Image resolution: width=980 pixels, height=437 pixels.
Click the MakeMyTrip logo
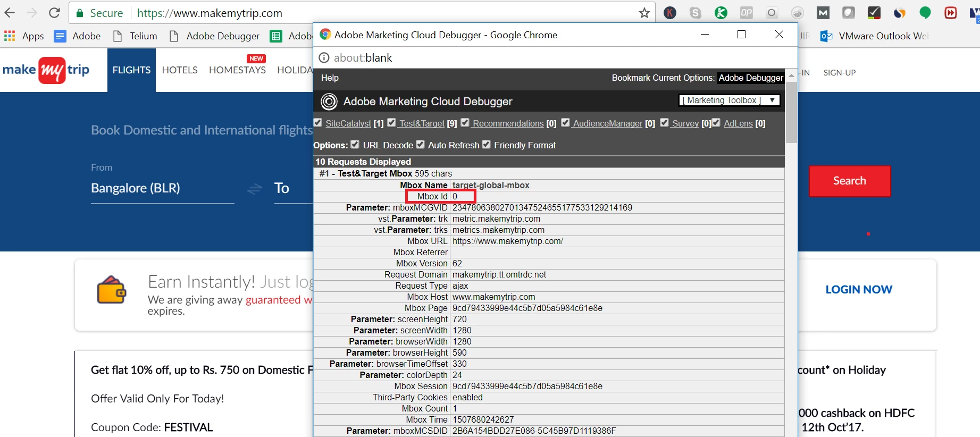46,70
